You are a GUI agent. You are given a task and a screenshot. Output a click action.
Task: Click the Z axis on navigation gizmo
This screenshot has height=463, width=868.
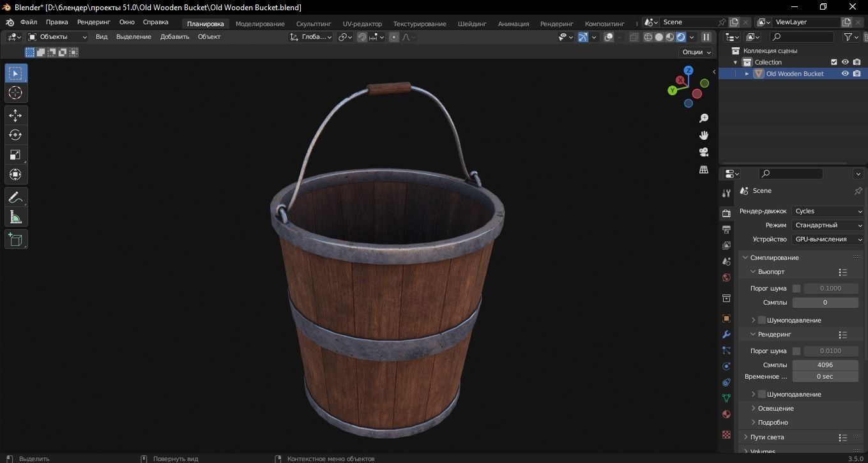[689, 70]
